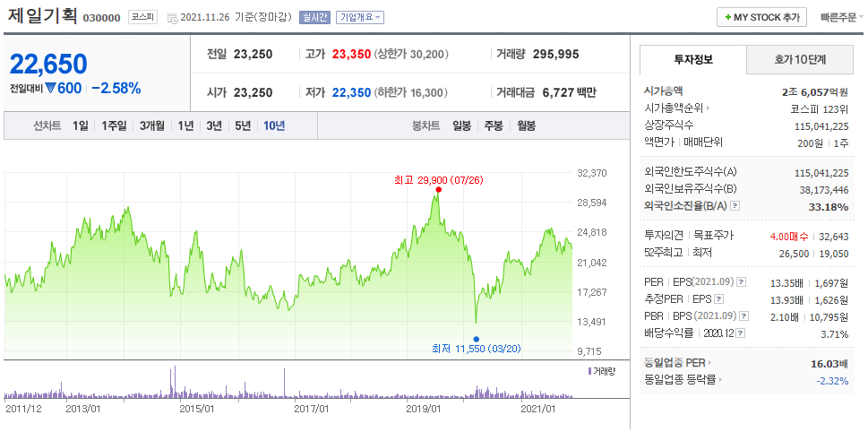Viewport: 868px width, 432px height.
Task: Select the 1일 line chart period
Action: (81, 125)
